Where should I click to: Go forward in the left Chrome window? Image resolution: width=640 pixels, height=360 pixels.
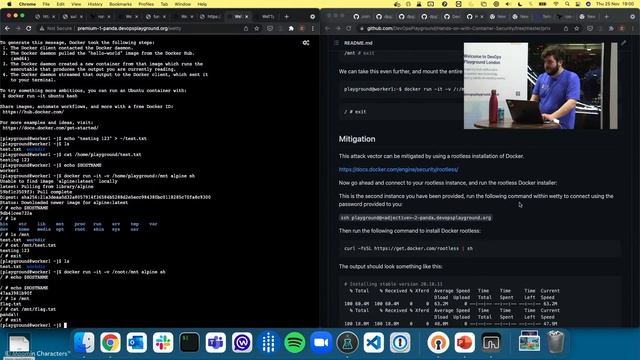pyautogui.click(x=18, y=29)
